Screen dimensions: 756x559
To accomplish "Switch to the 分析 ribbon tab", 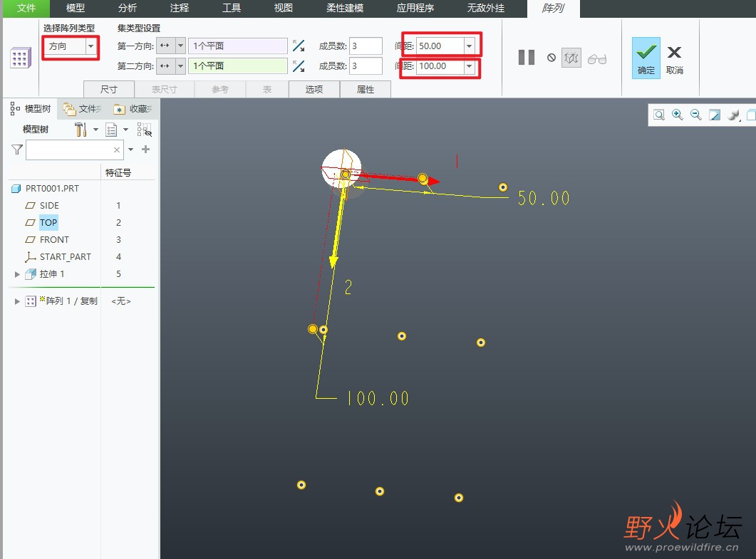I will pos(128,9).
